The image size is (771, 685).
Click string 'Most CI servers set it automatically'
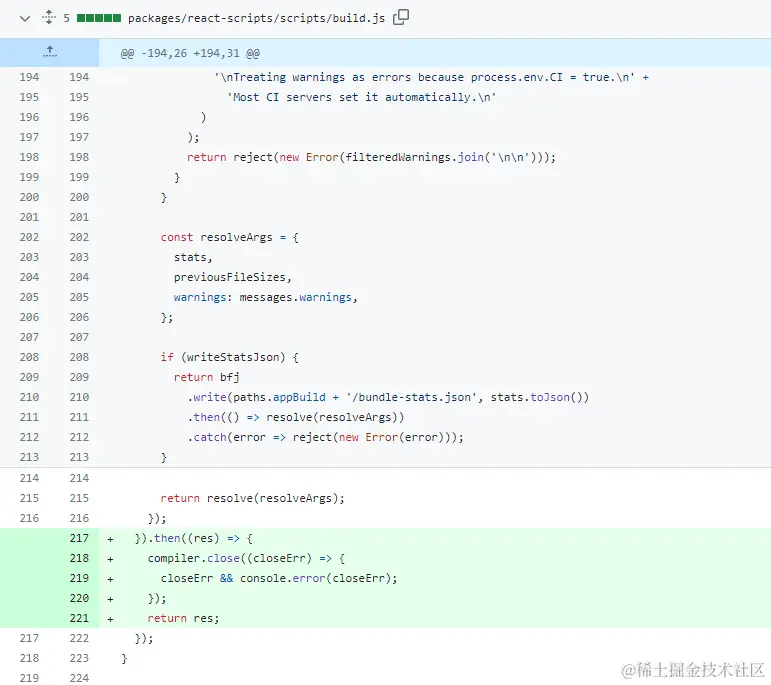pos(361,97)
